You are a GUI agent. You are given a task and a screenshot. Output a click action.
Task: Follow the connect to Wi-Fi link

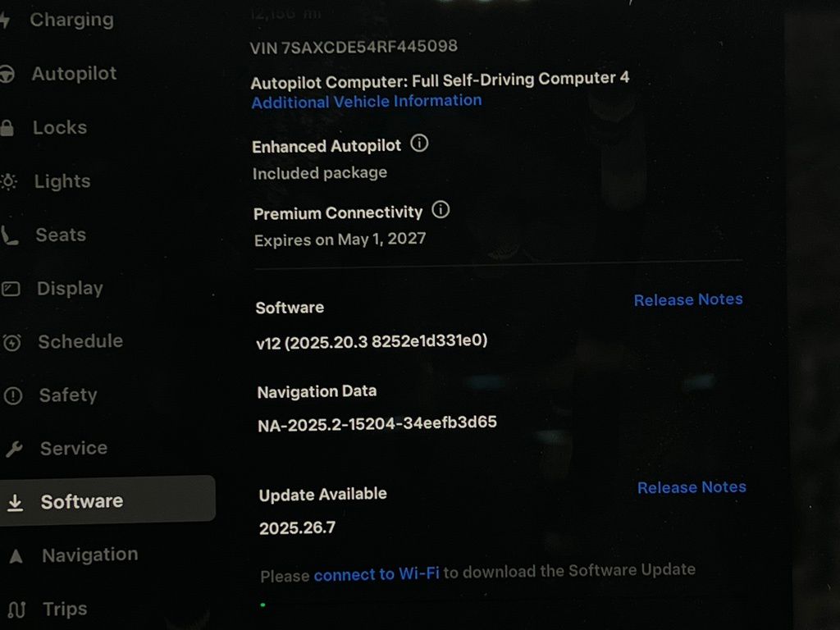(377, 574)
